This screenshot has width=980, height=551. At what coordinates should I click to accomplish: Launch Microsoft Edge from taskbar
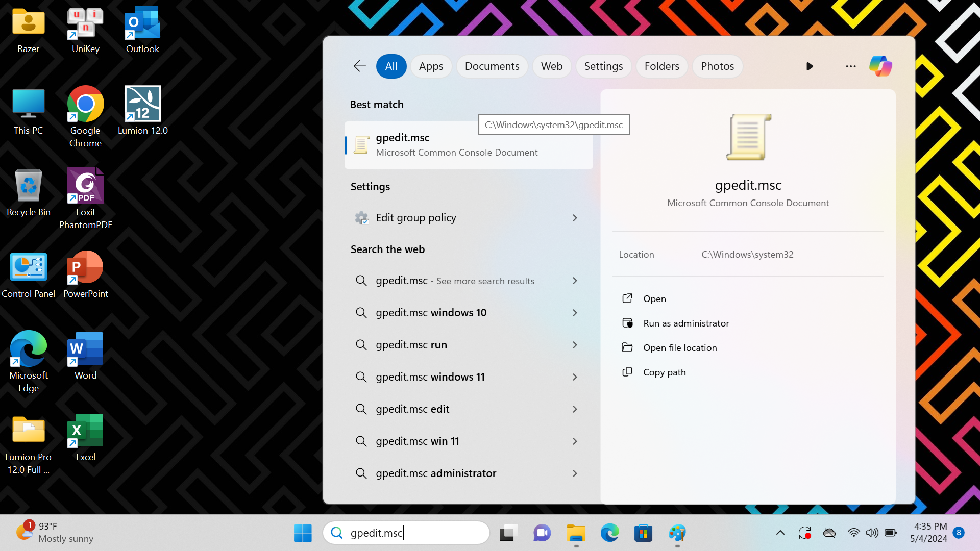(x=609, y=533)
